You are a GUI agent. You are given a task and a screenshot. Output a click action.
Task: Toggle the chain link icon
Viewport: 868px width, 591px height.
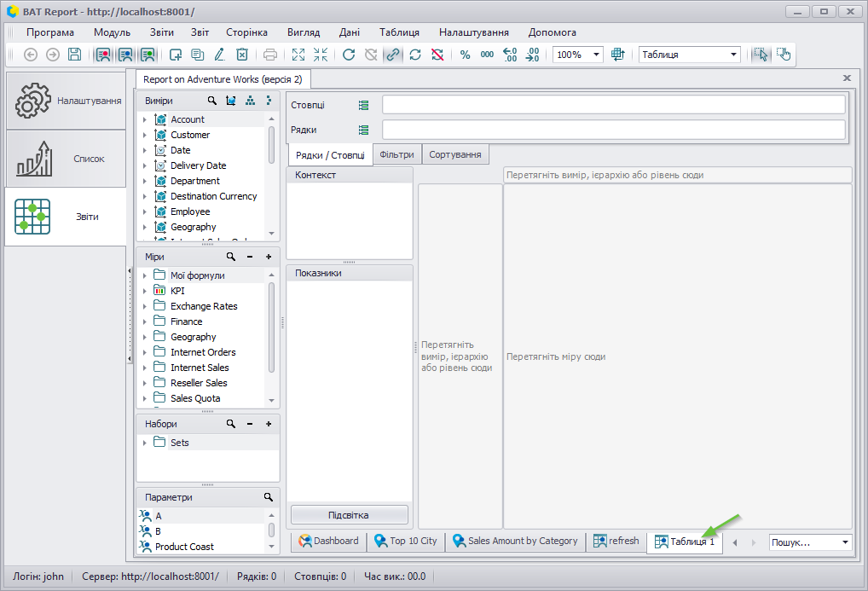point(392,55)
